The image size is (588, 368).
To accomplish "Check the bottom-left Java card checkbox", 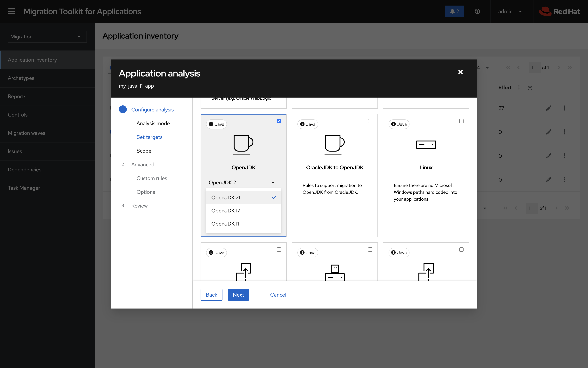I will (279, 250).
